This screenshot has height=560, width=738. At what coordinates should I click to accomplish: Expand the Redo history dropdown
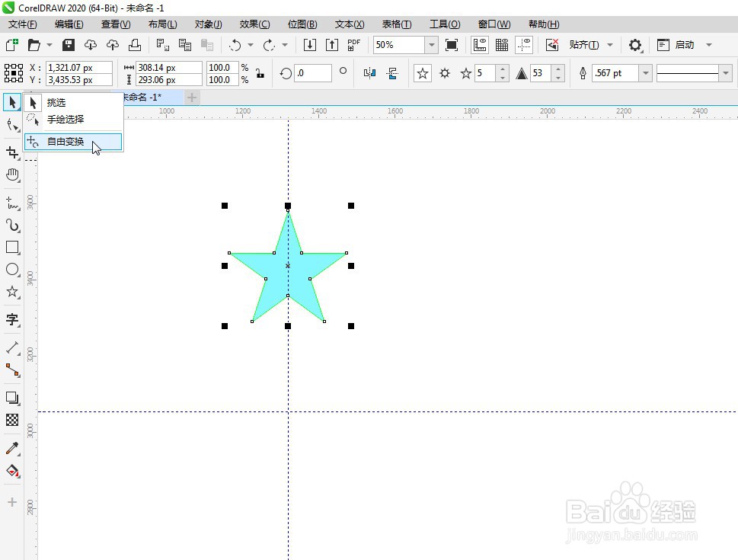point(285,45)
